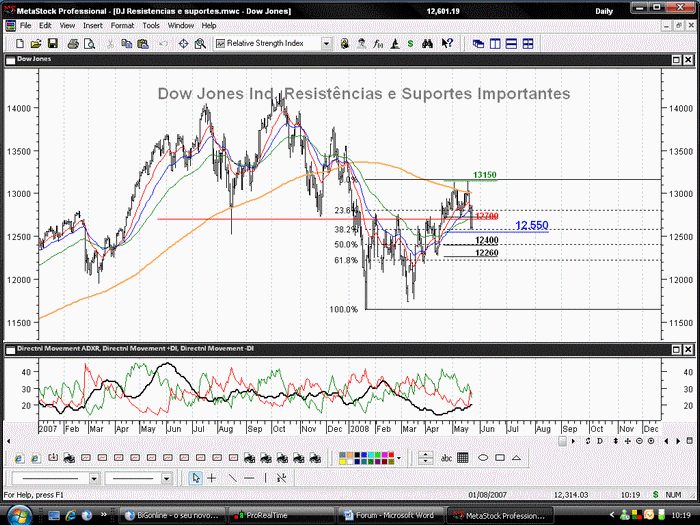This screenshot has height=525, width=700.
Task: Switch to BiGonline taskbar window
Action: (x=172, y=516)
